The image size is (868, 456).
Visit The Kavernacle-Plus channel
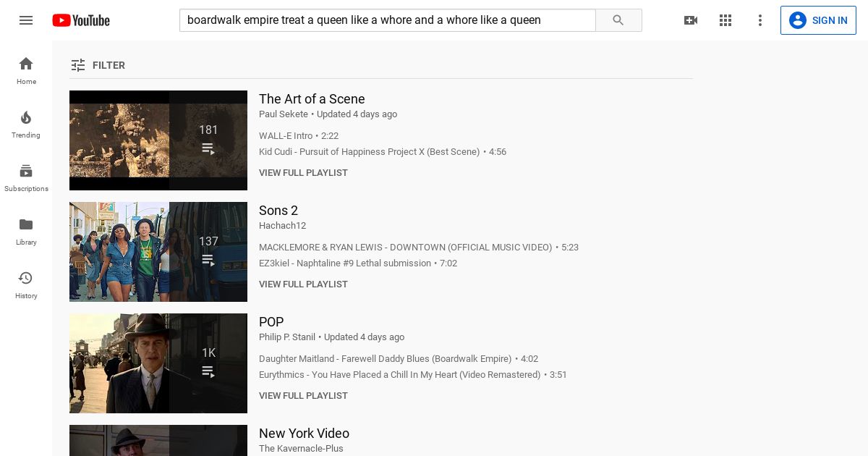click(x=301, y=449)
